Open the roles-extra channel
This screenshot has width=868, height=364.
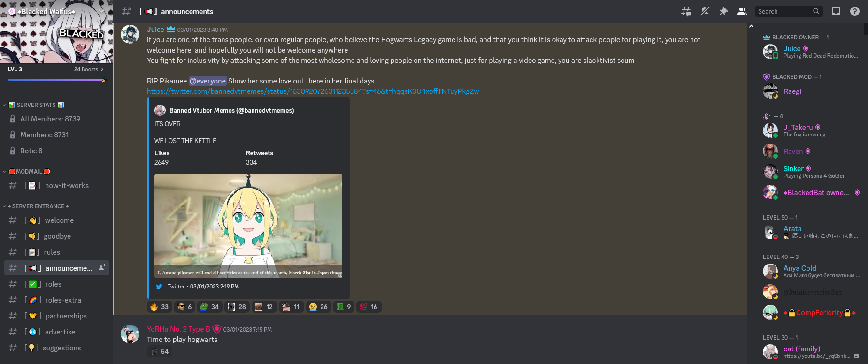click(56, 300)
